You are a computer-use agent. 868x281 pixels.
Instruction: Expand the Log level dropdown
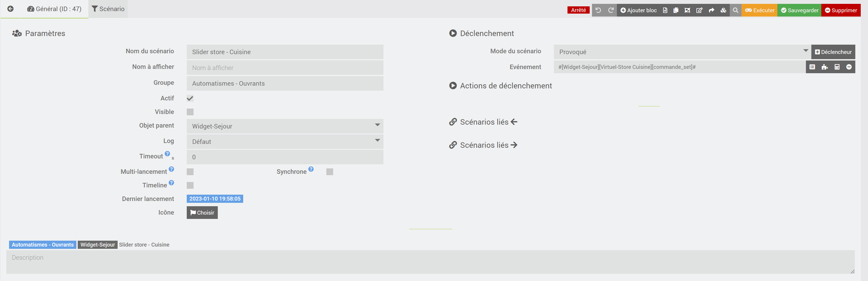tap(285, 141)
